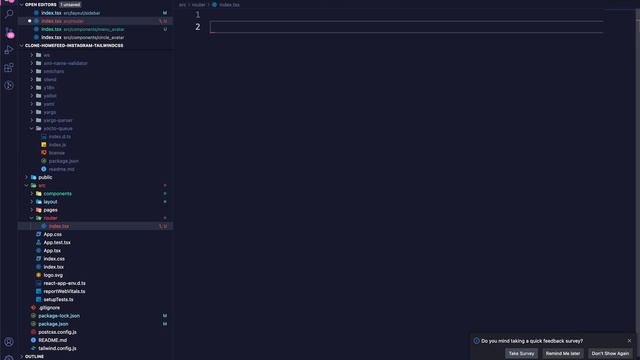The width and height of the screenshot is (640, 360).
Task: Click the logo.svg file icon
Action: (38, 275)
